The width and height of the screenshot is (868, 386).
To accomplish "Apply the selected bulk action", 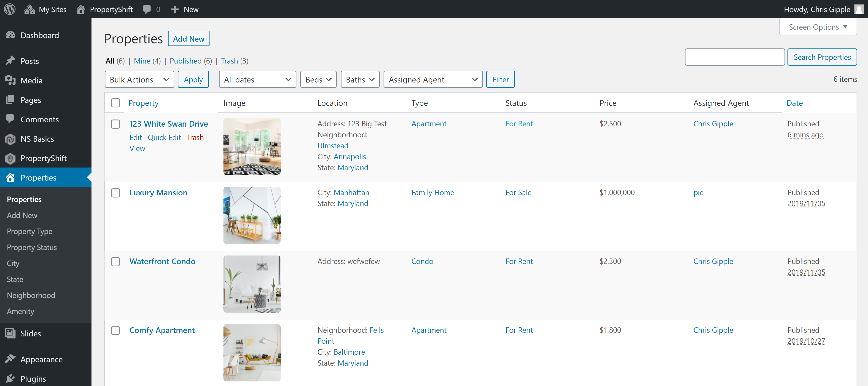I will [193, 79].
